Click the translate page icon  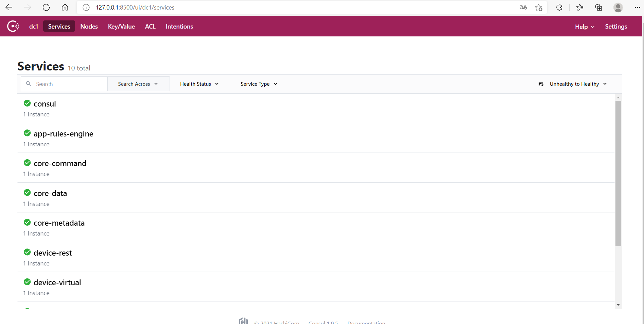pos(523,7)
